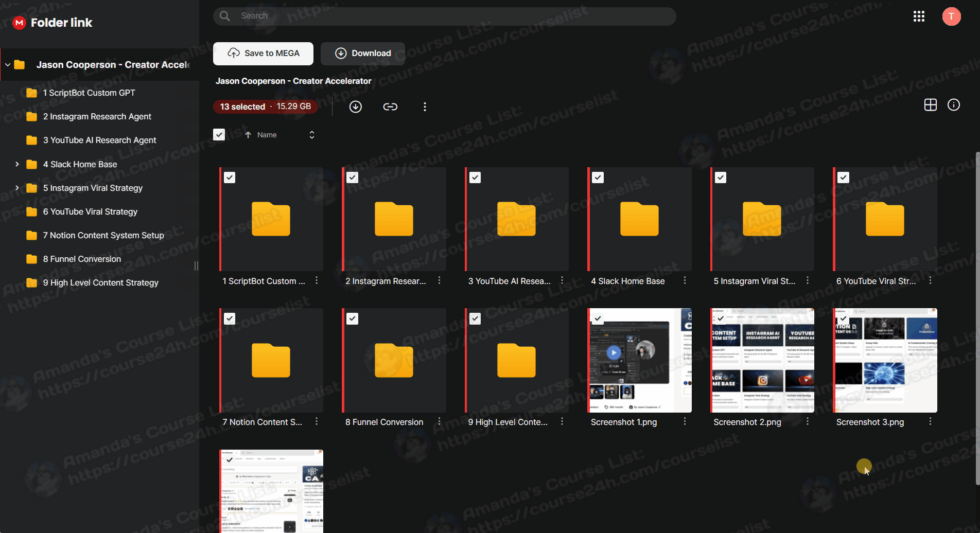
Task: Click the get link chain icon
Action: [390, 106]
